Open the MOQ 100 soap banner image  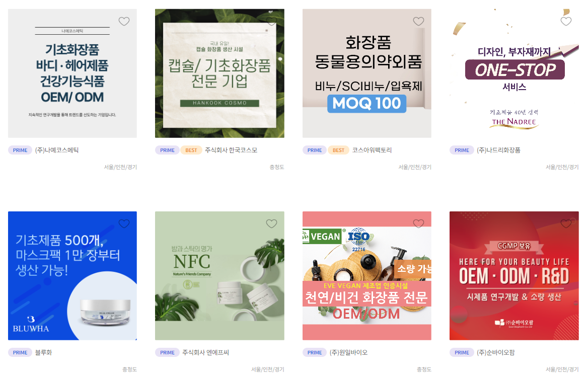[x=367, y=73]
